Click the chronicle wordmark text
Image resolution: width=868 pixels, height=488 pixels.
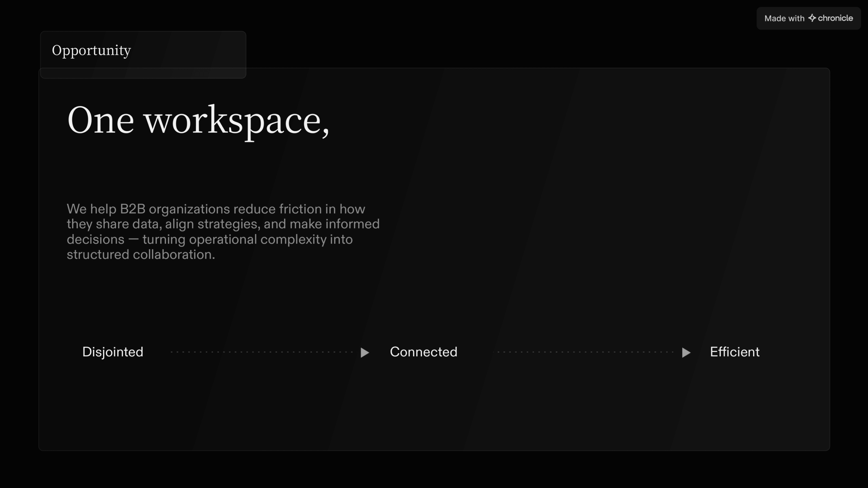(x=835, y=18)
